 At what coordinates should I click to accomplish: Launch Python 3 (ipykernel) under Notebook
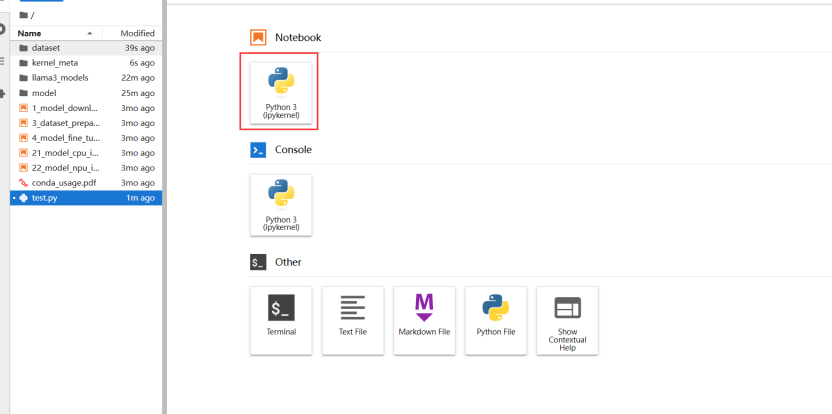281,93
